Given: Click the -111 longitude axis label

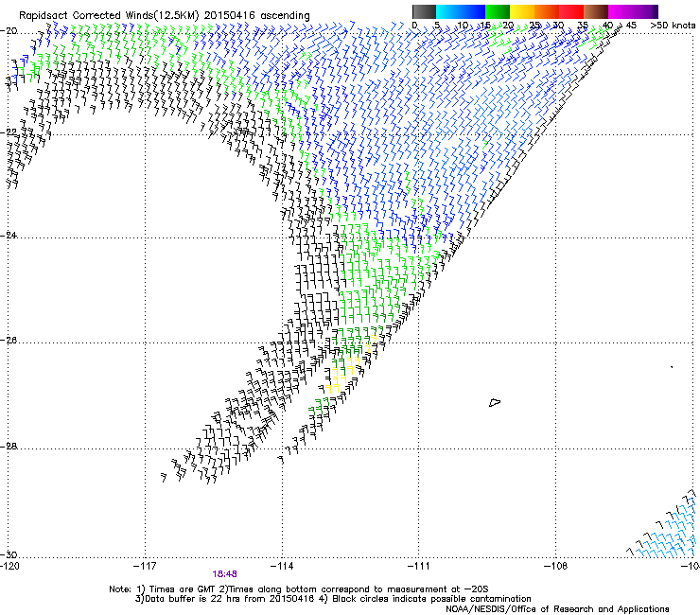Looking at the screenshot, I should point(419,567).
